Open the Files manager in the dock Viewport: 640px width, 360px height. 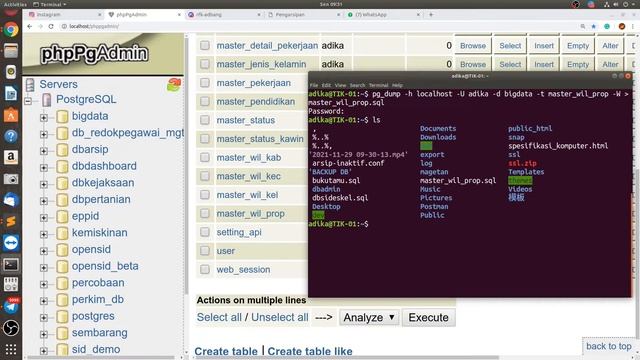[11, 51]
